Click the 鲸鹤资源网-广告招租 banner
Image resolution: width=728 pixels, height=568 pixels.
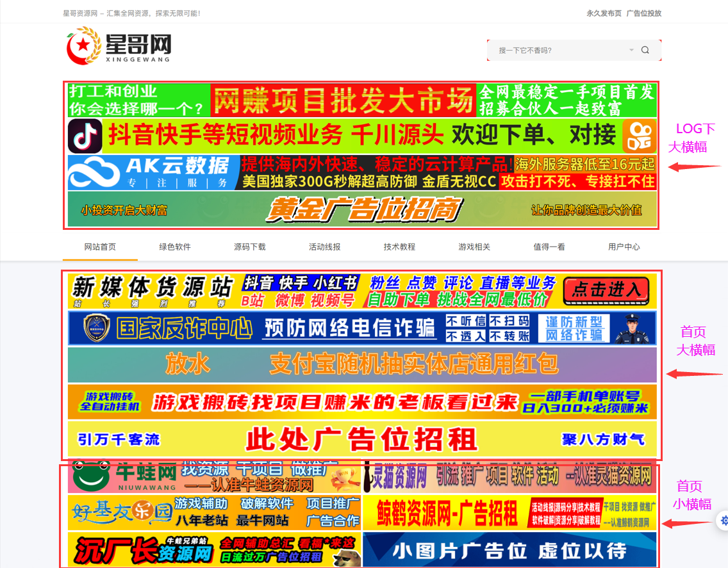[x=509, y=513]
